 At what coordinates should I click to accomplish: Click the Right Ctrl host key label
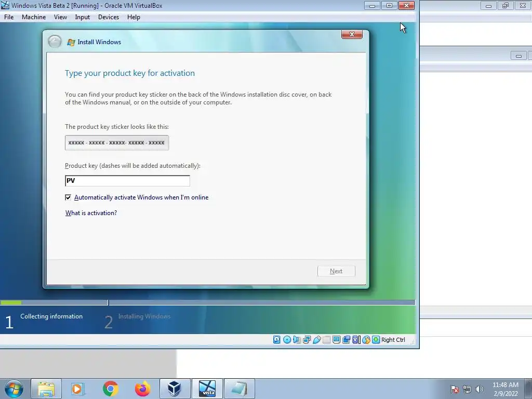point(393,340)
